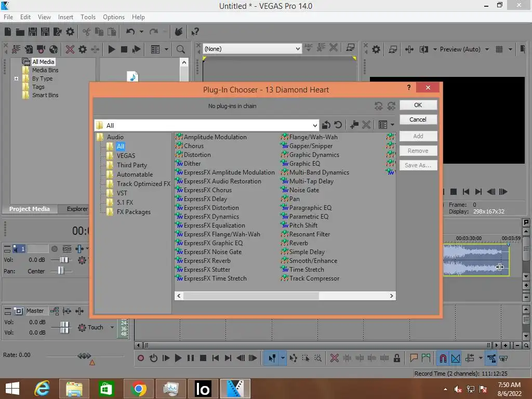532x399 pixels.
Task: Click Internet Explorer in the taskbar
Action: coord(42,389)
